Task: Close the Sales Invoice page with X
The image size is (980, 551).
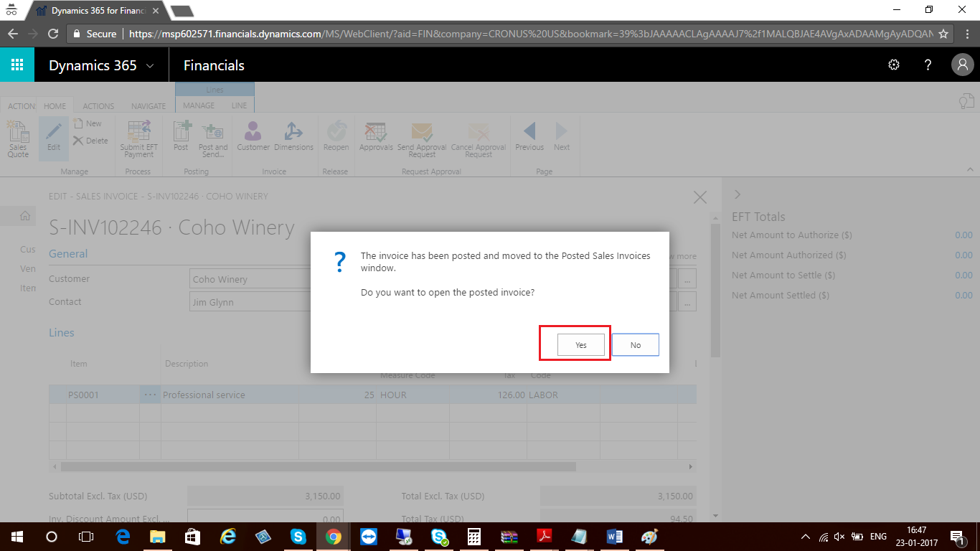Action: (x=700, y=197)
